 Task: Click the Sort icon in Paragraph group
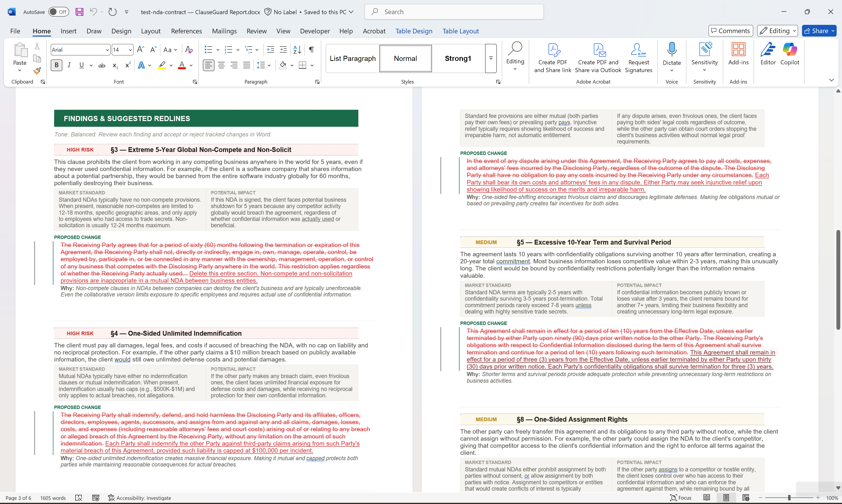(297, 50)
